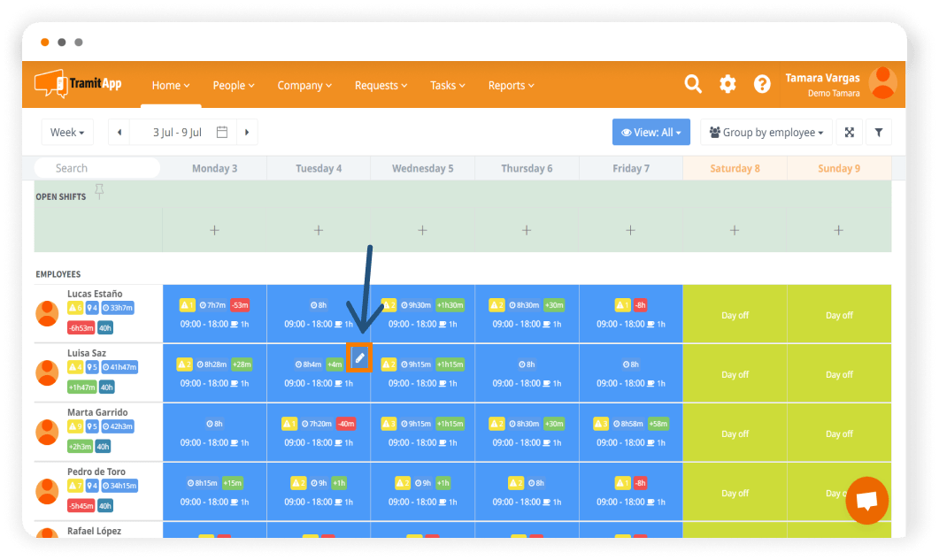Viewport: 939px width, 560px height.
Task: Open Lucas Estaño Monday shift
Action: pos(214,314)
